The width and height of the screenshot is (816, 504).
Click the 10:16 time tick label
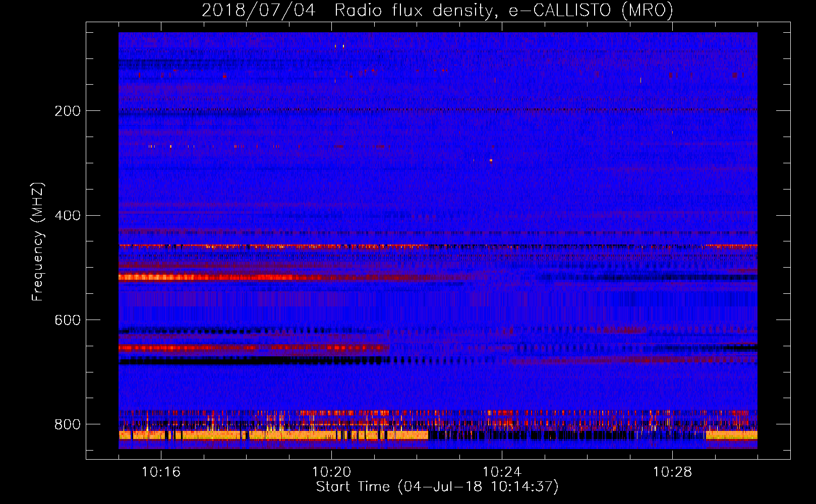161,472
